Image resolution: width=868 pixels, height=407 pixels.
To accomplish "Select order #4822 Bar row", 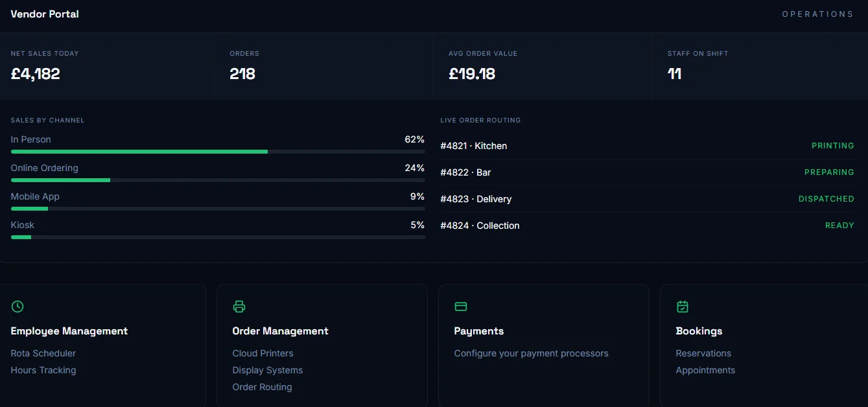I will pos(648,172).
